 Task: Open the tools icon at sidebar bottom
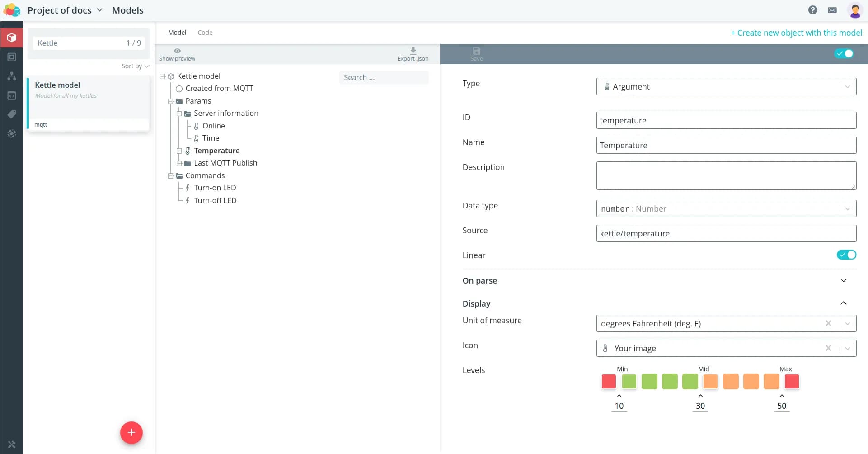point(12,445)
